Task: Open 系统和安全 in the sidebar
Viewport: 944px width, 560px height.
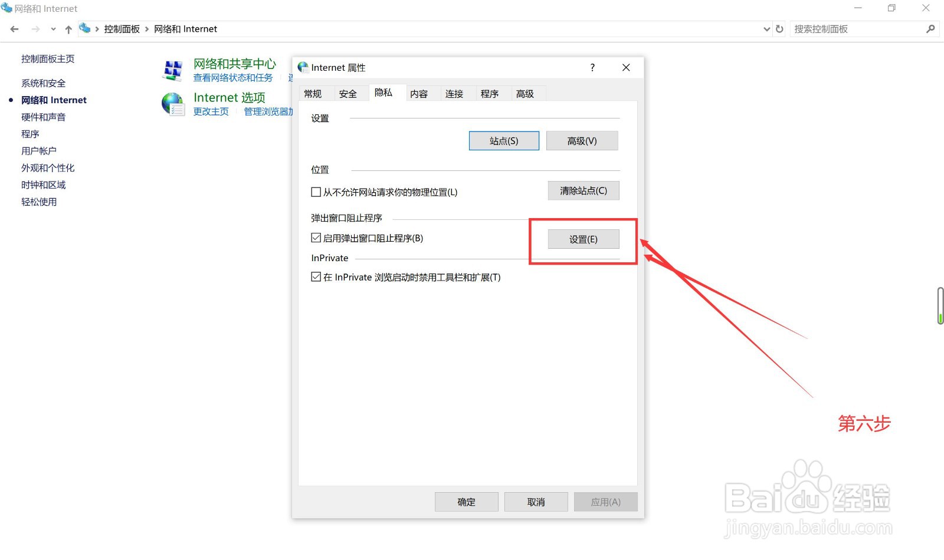Action: (x=42, y=83)
